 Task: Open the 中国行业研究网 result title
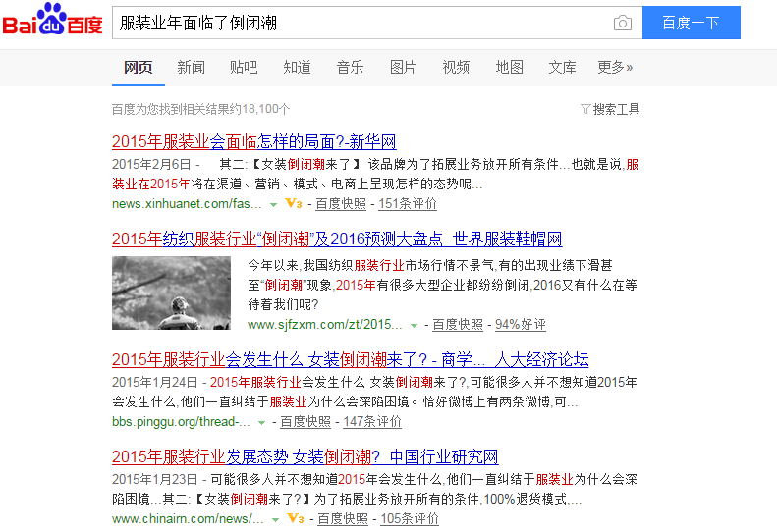point(305,457)
